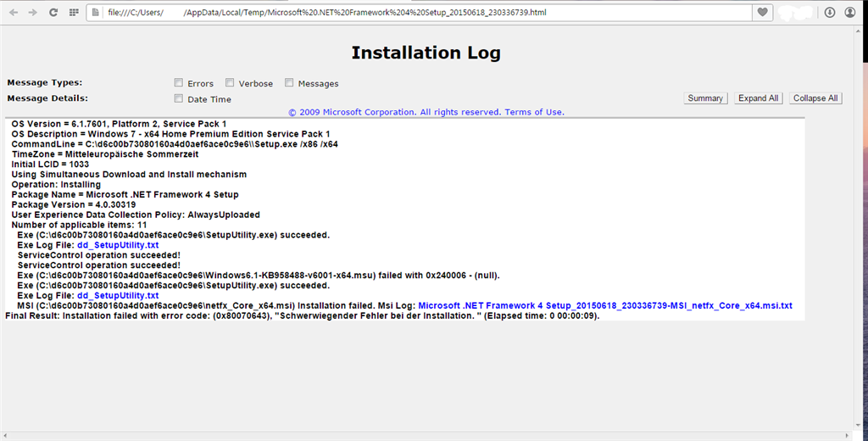The height and width of the screenshot is (441, 868).
Task: Click the 'User Experience Data Collection Policy' line
Action: (136, 215)
